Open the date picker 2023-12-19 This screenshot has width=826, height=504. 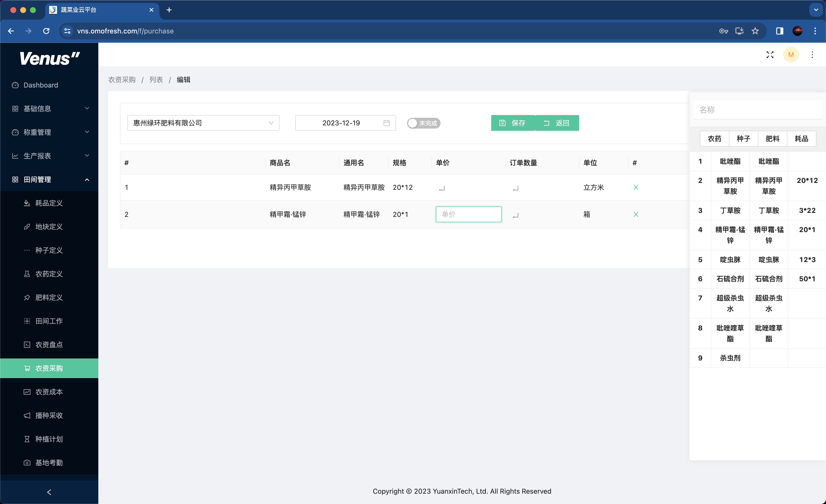[345, 123]
